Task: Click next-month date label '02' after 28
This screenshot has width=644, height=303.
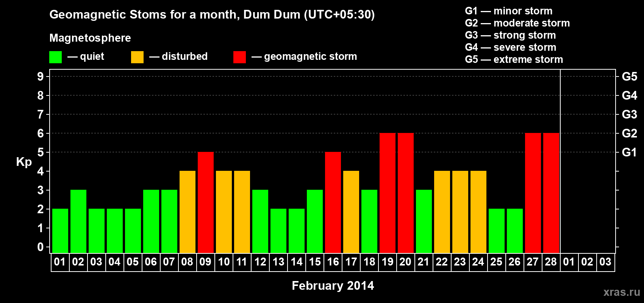Action: [587, 262]
